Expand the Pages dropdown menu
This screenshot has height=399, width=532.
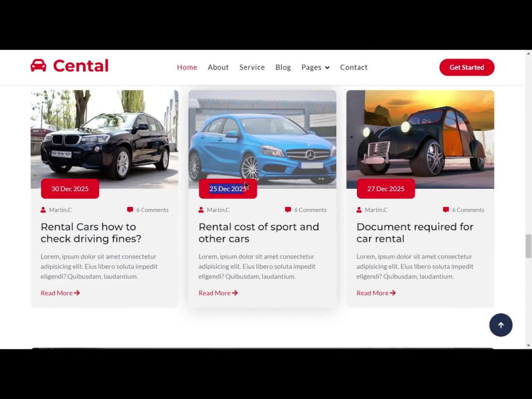[315, 67]
